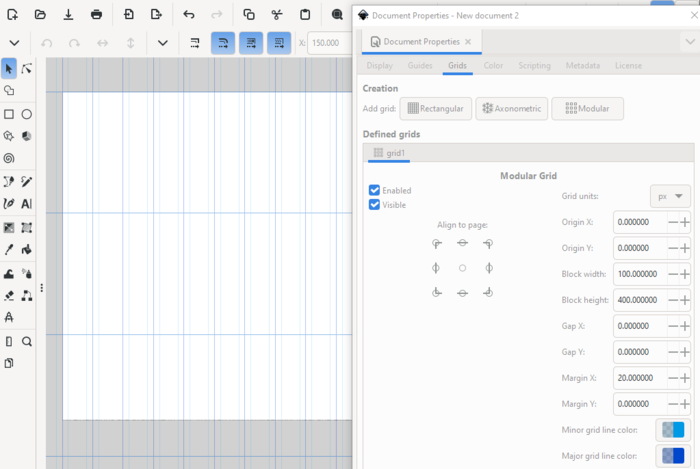Add an Axonometric grid

coord(511,108)
